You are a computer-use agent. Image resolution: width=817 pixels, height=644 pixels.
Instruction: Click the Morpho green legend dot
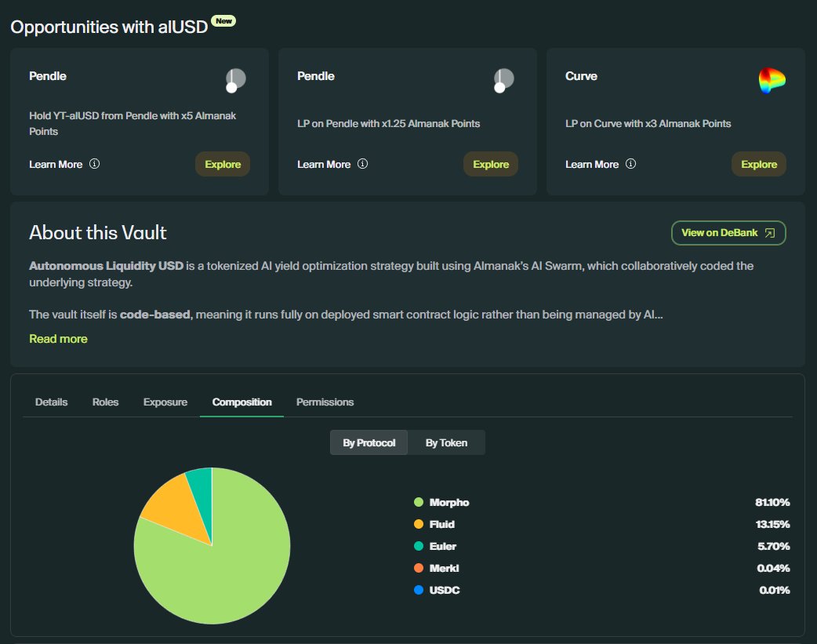[419, 502]
